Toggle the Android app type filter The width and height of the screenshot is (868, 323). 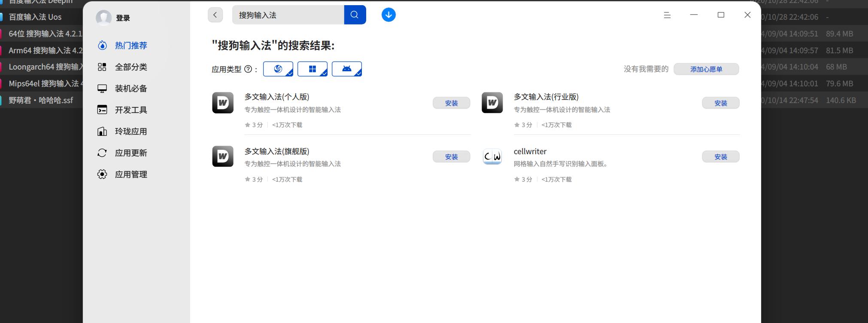347,69
